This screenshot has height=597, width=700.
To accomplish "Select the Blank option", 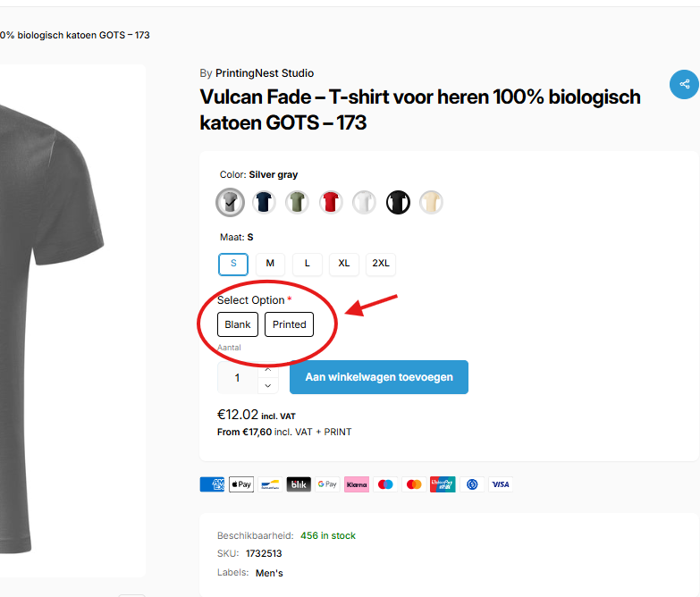I will coord(238,324).
